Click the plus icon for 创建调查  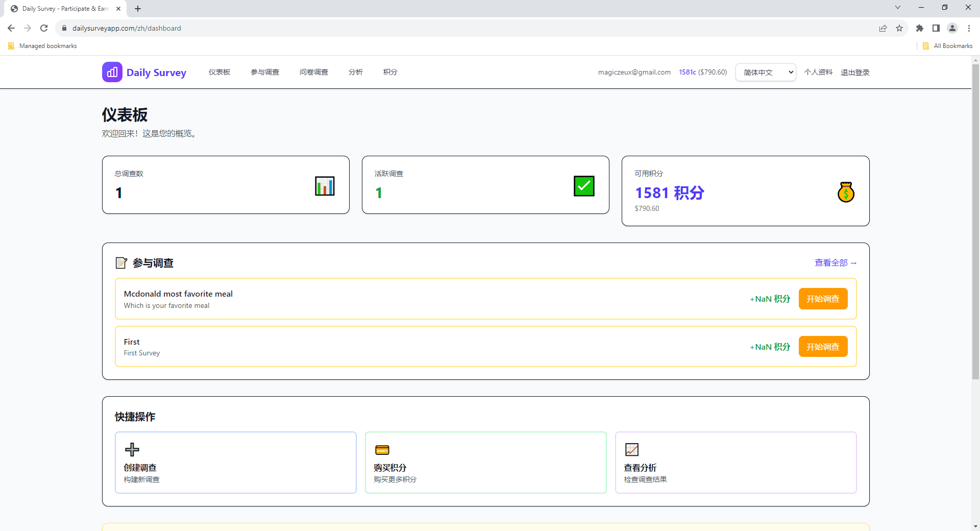point(132,449)
